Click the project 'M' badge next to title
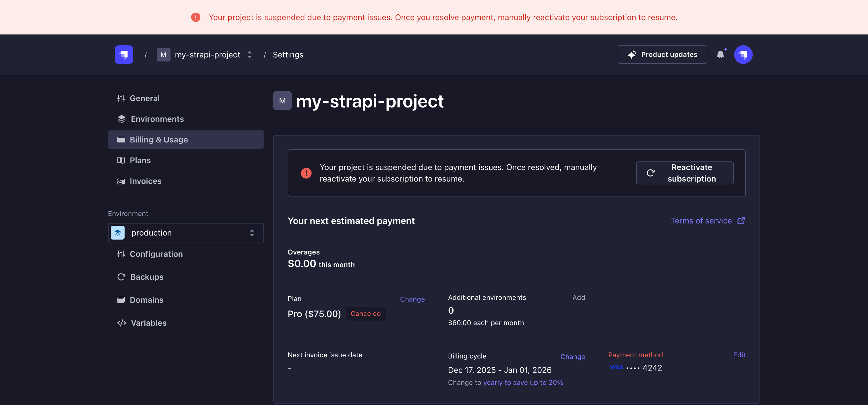This screenshot has height=405, width=868. click(282, 101)
